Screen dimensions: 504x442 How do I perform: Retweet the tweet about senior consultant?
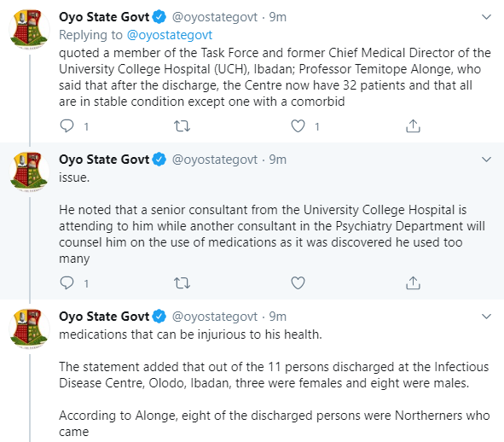[182, 282]
